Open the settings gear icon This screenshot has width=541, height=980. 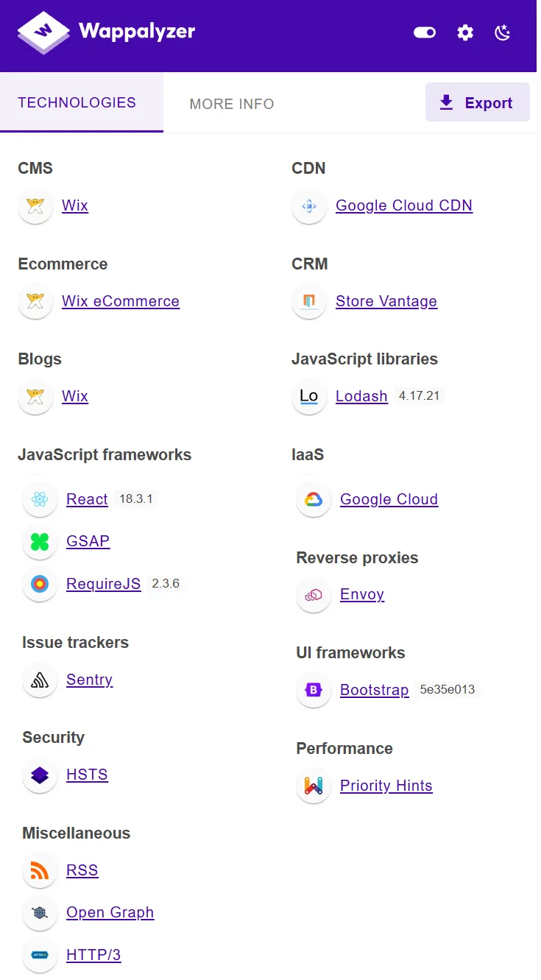click(465, 32)
